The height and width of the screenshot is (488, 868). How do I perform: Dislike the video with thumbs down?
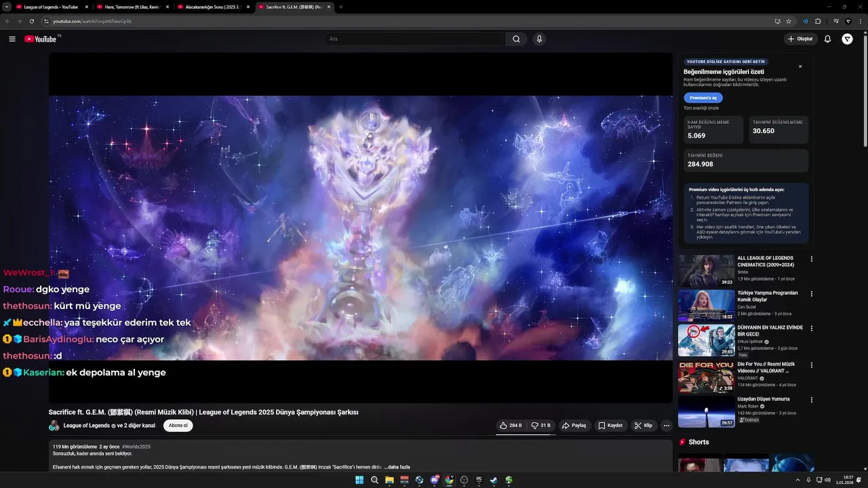(x=541, y=426)
